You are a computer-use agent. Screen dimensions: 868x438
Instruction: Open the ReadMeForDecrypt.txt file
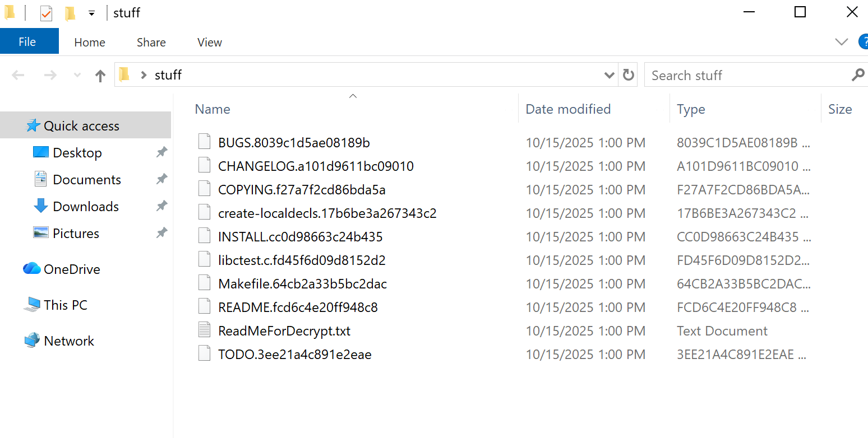coord(284,330)
